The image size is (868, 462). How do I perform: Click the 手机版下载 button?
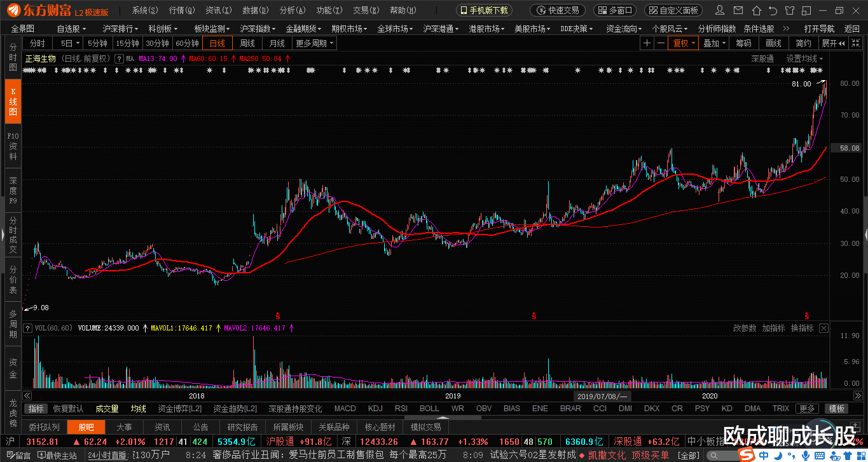pos(485,11)
